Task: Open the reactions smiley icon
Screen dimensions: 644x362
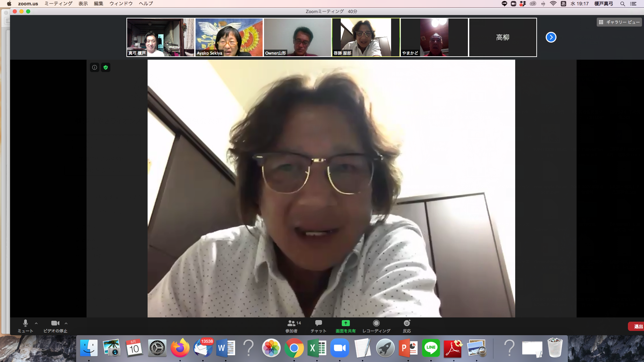Action: pyautogui.click(x=407, y=323)
